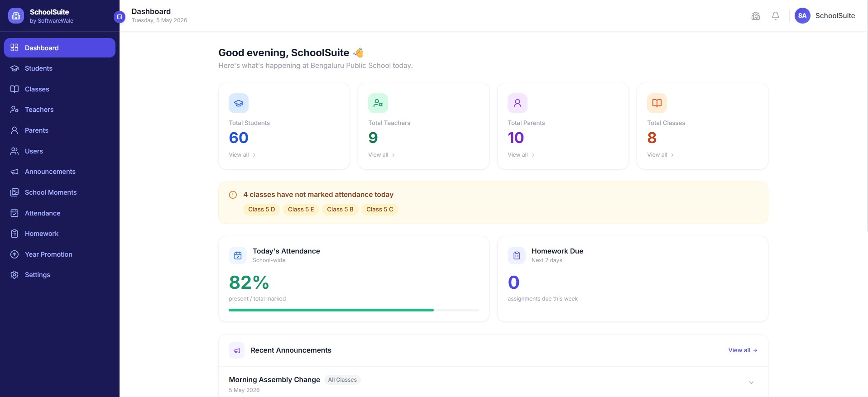Click the All Classes tag
The width and height of the screenshot is (868, 397).
(x=342, y=380)
